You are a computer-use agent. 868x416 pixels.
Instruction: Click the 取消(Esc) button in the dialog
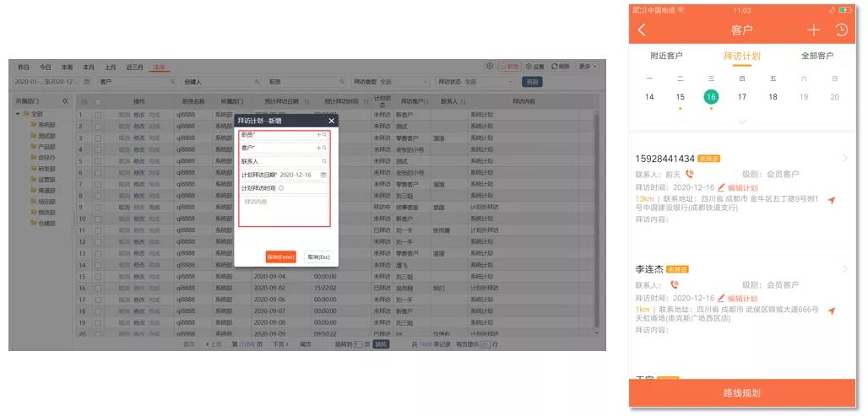pyautogui.click(x=318, y=257)
